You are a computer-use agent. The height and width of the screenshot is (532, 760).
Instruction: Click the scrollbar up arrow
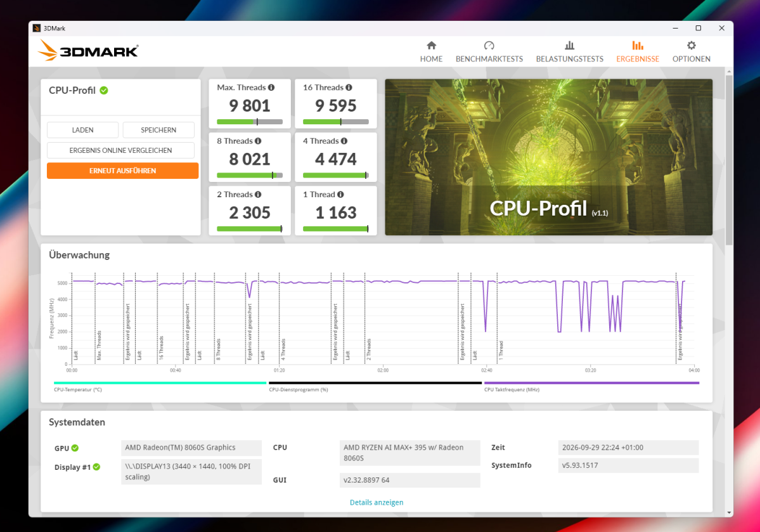pos(729,71)
